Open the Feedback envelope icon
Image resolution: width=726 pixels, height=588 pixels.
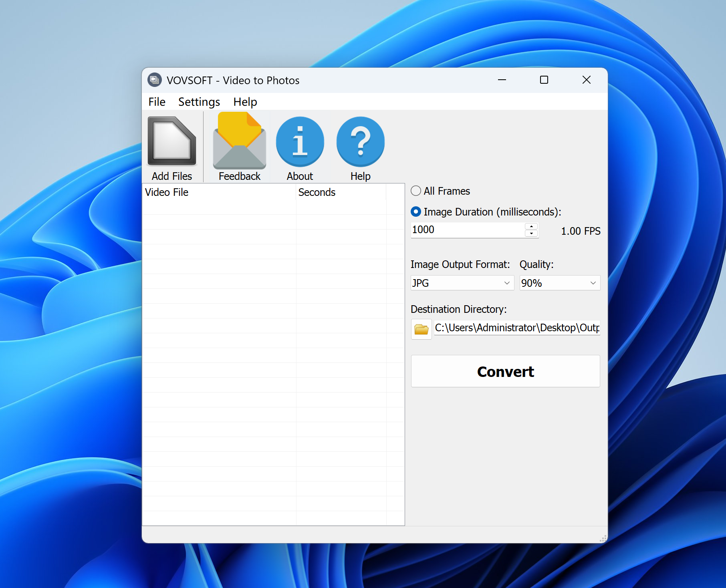tap(240, 141)
